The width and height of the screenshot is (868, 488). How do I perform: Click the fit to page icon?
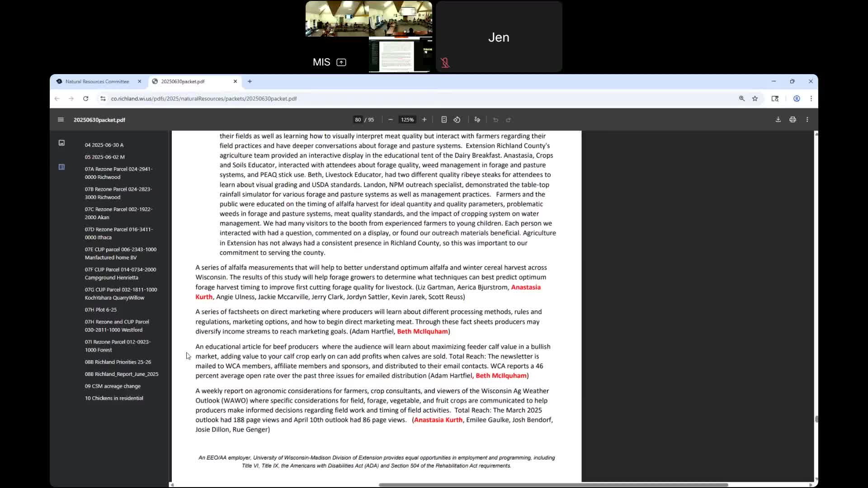(x=444, y=120)
